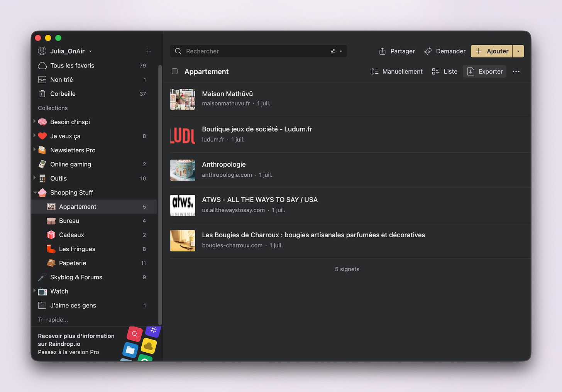Click the Collections section header

pos(53,108)
